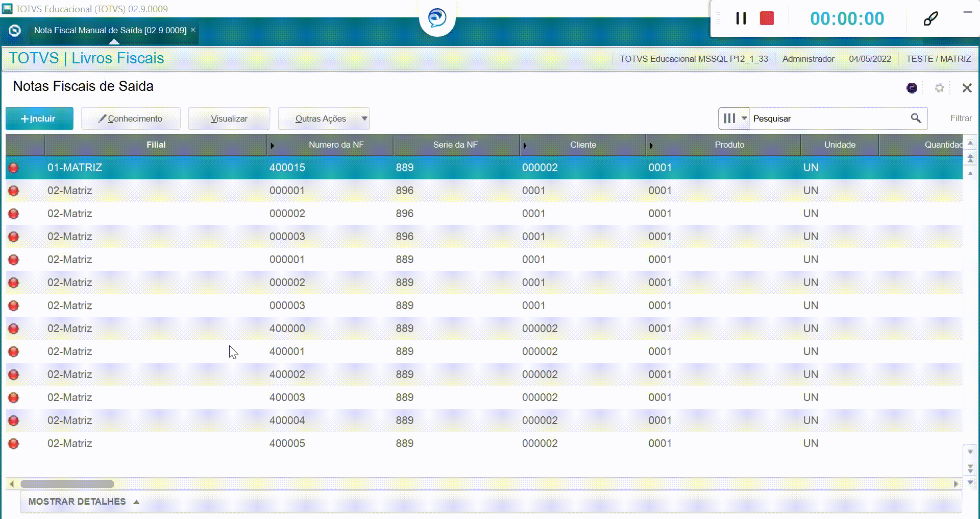Screen dimensions: 980x519
Task: Click the Visualizar button
Action: coord(229,119)
